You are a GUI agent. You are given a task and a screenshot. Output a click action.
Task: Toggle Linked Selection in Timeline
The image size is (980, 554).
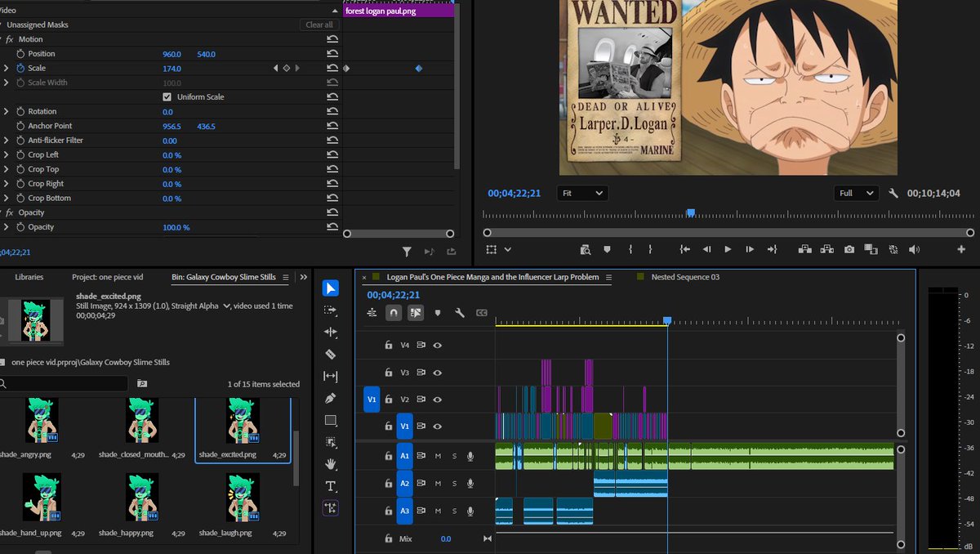pyautogui.click(x=416, y=312)
